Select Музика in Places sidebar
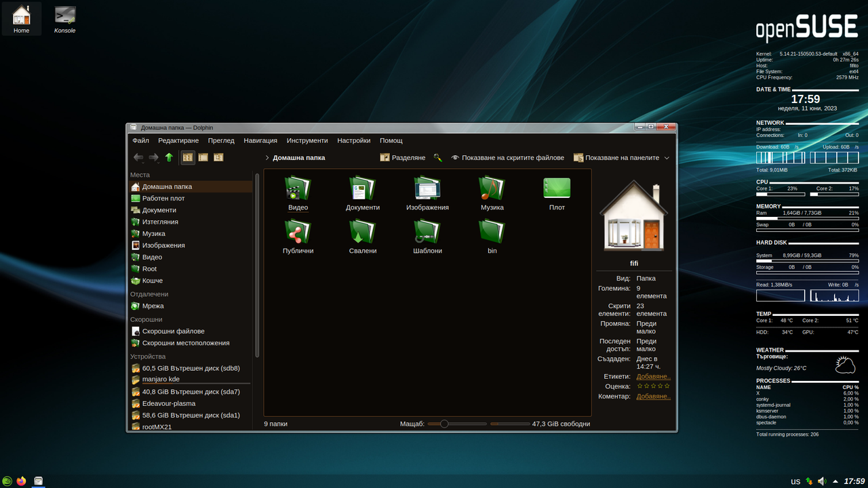The image size is (868, 488). click(191, 233)
